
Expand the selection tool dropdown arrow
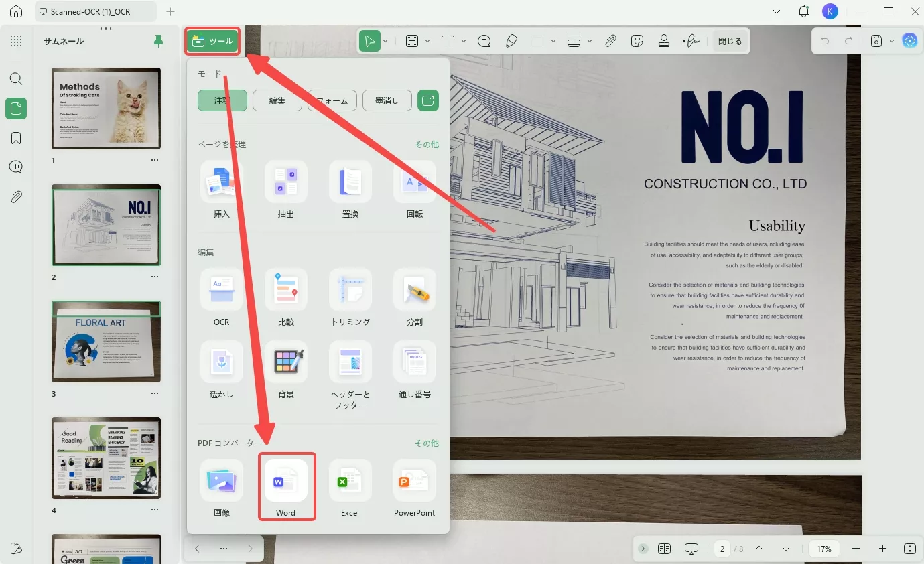point(385,42)
